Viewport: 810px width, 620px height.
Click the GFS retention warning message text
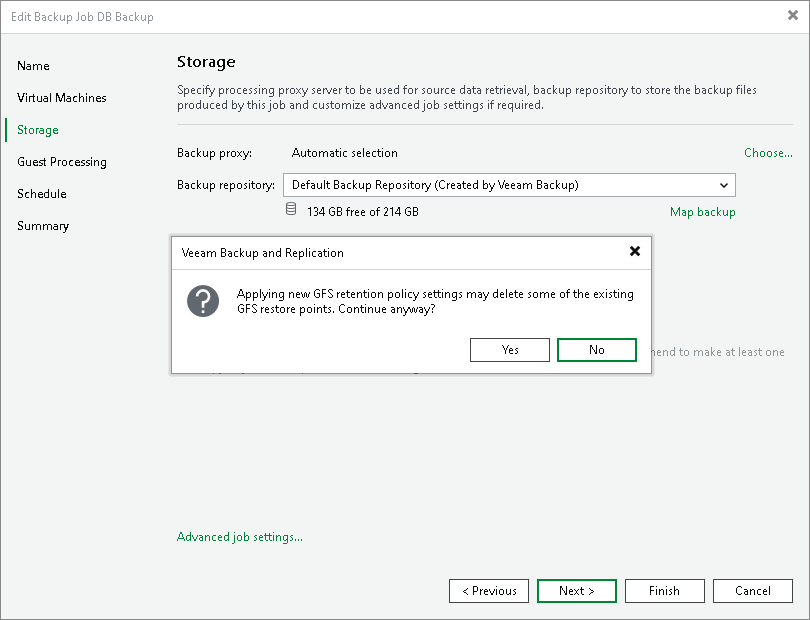(435, 301)
